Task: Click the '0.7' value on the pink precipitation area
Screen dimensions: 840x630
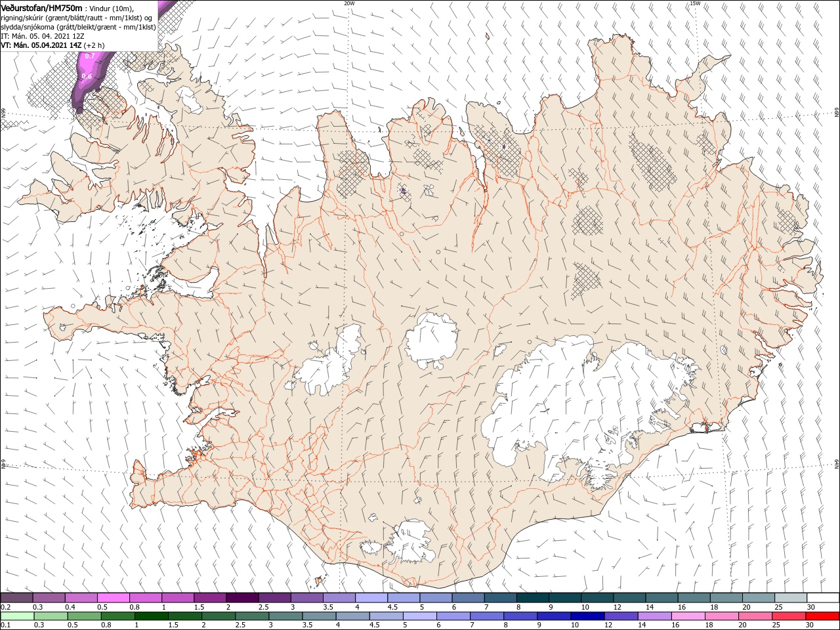Action: (x=90, y=56)
